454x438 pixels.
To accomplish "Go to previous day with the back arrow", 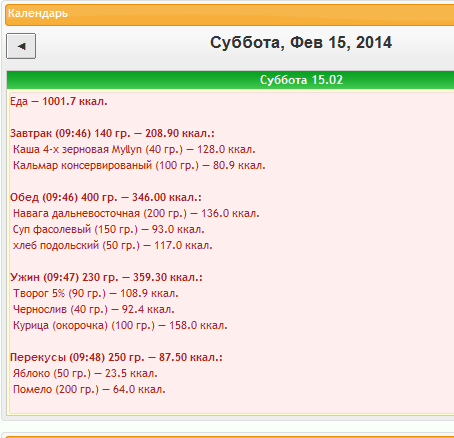I will tap(21, 46).
